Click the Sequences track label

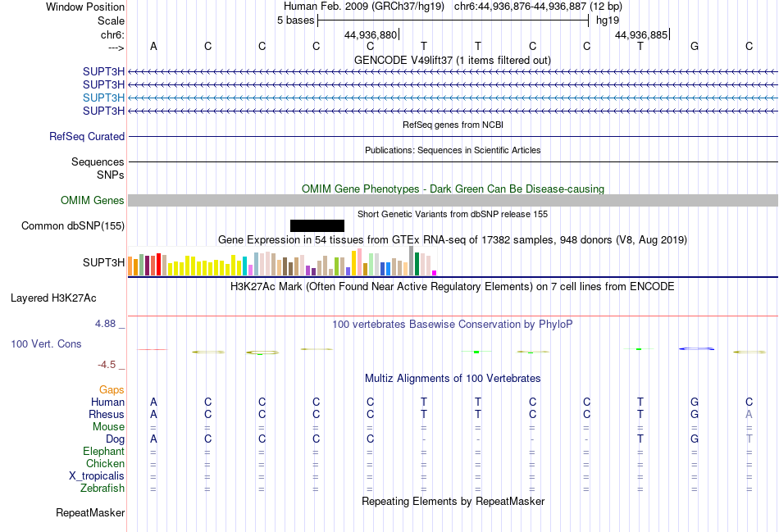(98, 162)
